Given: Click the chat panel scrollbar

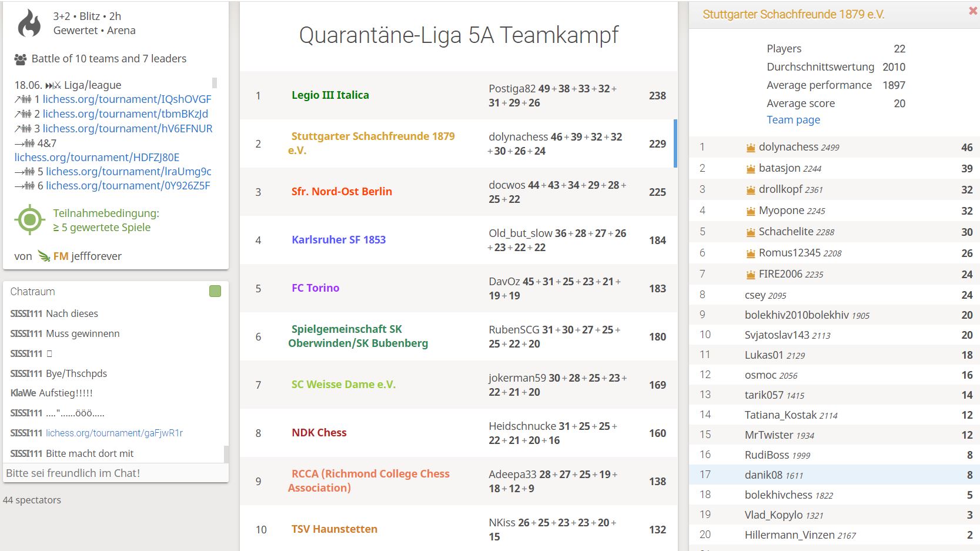Looking at the screenshot, I should (x=226, y=454).
